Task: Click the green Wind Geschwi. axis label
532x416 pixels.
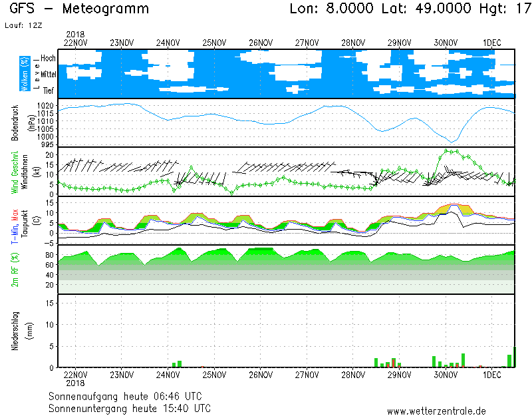Action: click(x=15, y=173)
